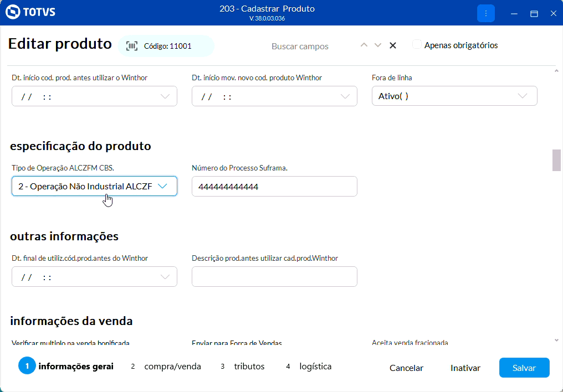
Task: Click the TOTVS logo
Action: point(30,12)
